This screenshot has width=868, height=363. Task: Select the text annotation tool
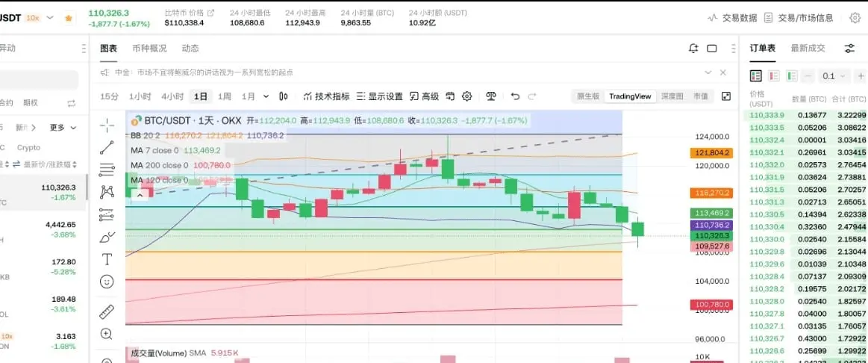click(x=107, y=259)
